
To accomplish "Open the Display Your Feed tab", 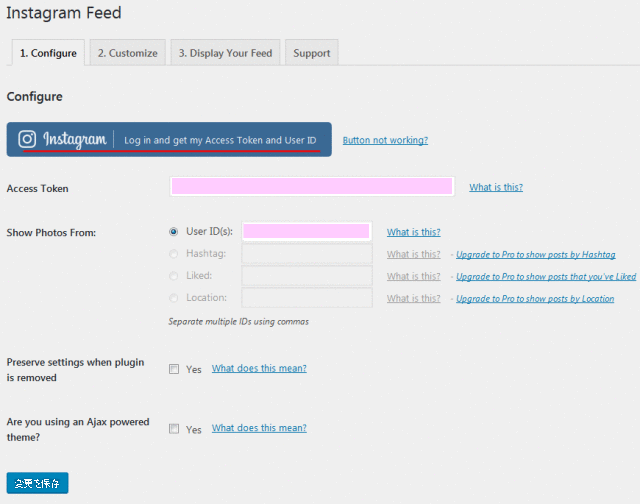I will (x=225, y=53).
